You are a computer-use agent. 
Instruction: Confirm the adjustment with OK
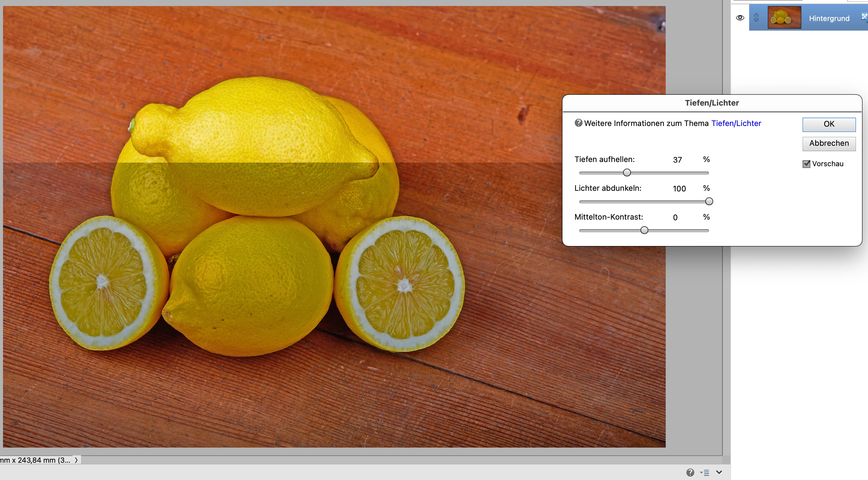[829, 124]
